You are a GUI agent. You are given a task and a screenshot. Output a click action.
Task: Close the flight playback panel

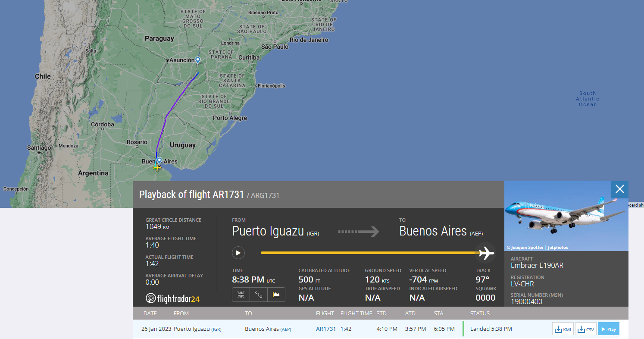click(x=620, y=189)
